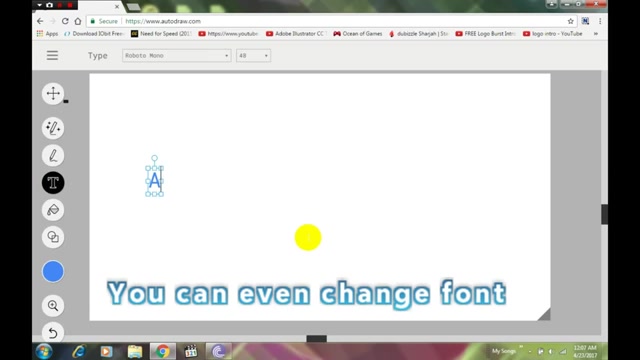Activate the Zoom magnifier tool
The width and height of the screenshot is (640, 360).
pos(53,305)
